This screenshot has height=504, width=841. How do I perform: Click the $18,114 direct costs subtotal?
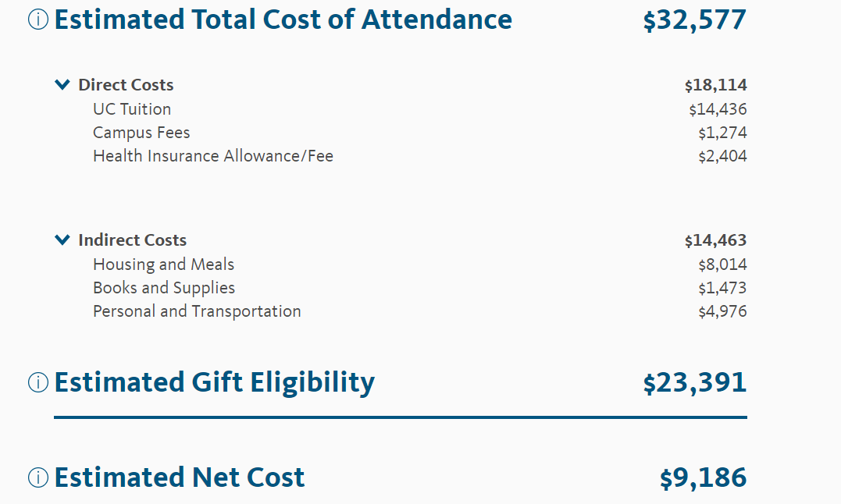point(715,85)
